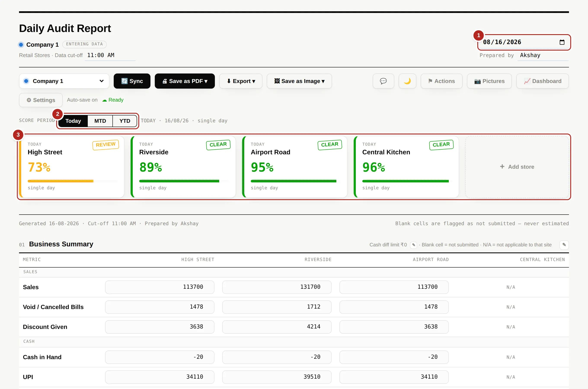Open the Company 1 selector dropdown
588x389 pixels.
point(64,81)
